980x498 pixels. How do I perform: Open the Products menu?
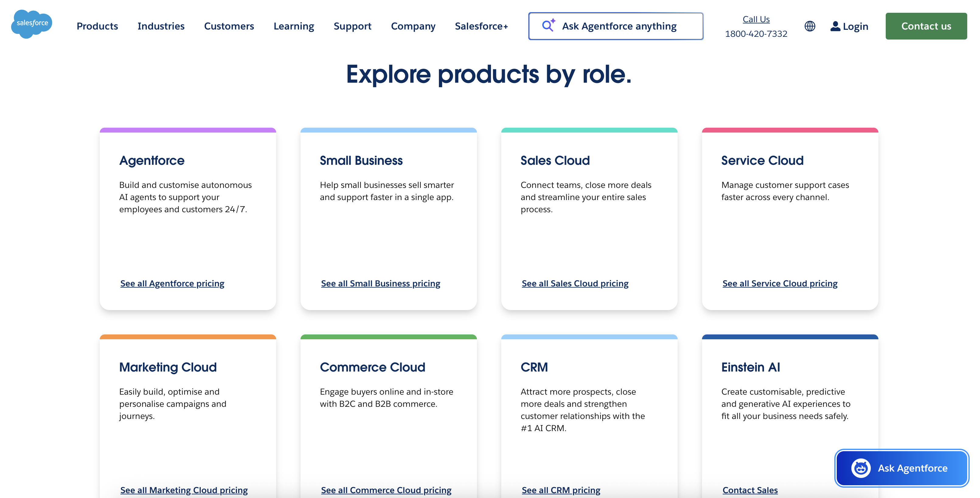point(97,26)
